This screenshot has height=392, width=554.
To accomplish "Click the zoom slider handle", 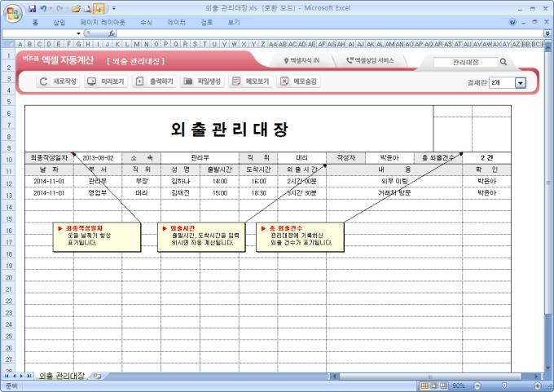I will 505,385.
